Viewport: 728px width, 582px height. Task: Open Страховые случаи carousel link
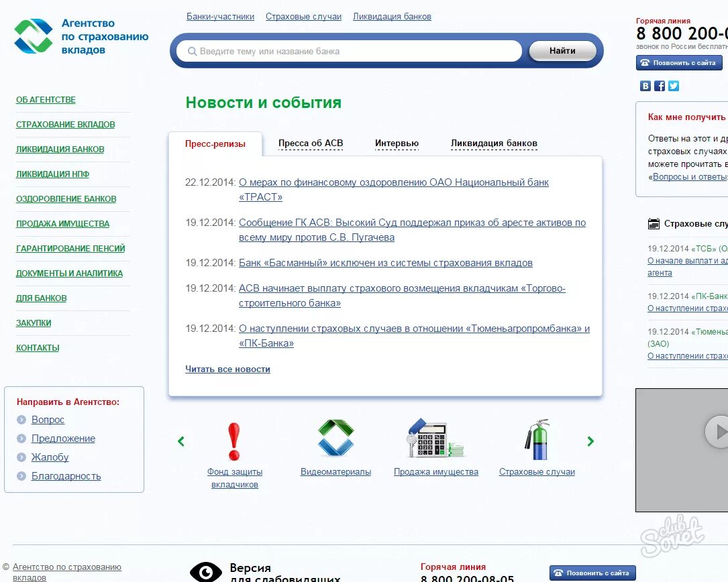[x=537, y=471]
